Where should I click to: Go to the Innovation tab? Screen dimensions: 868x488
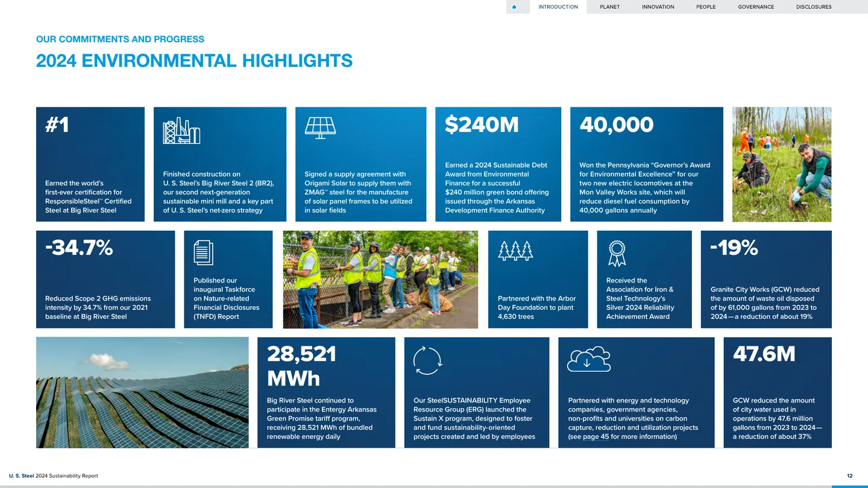click(658, 7)
